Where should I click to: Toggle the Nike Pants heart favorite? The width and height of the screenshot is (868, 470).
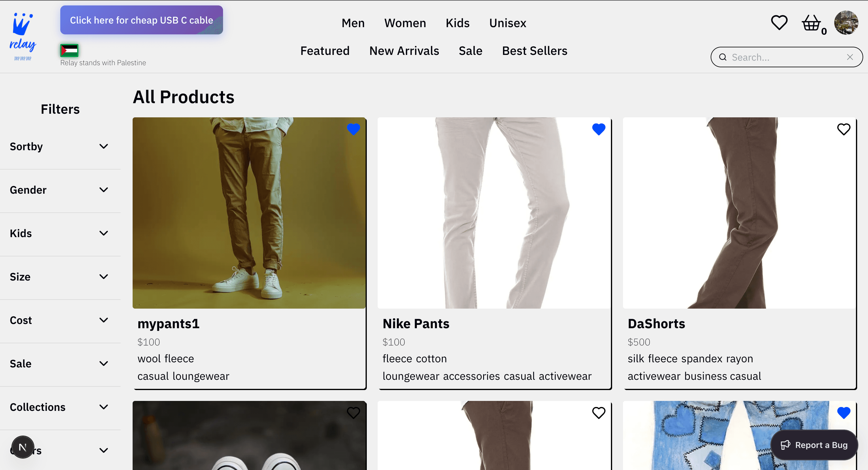599,129
